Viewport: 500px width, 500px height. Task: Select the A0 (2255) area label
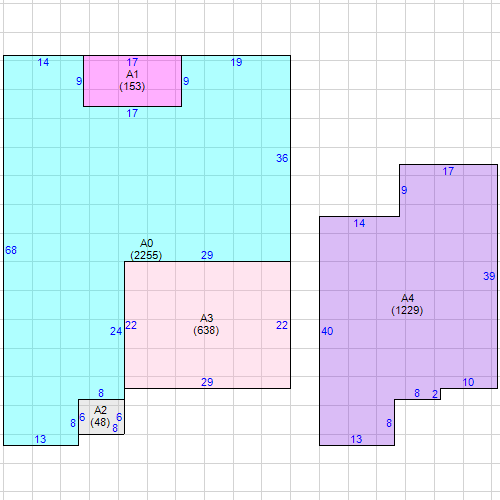point(146,249)
